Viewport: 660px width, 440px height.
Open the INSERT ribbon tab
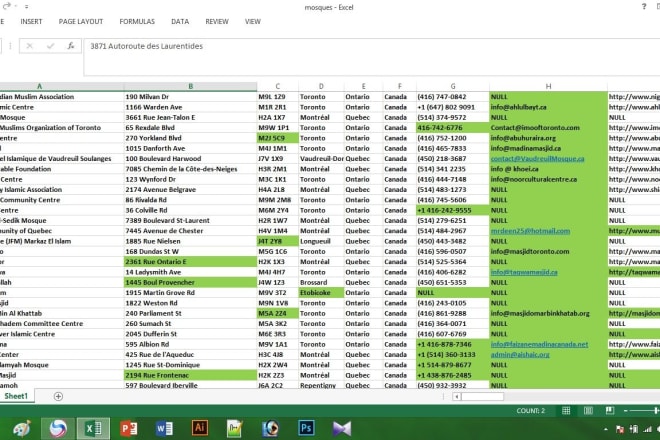pyautogui.click(x=31, y=21)
